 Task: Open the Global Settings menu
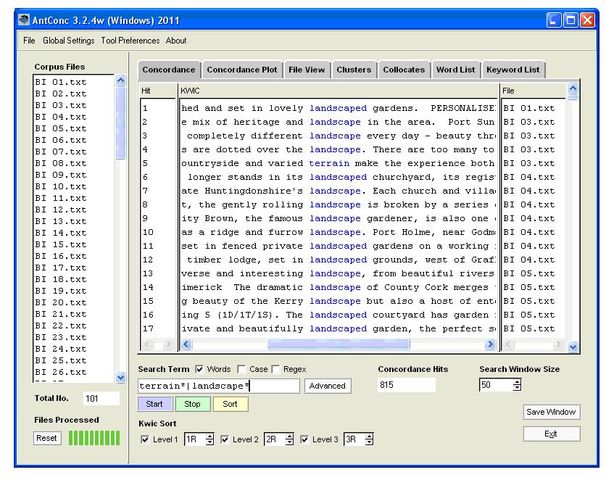point(68,41)
